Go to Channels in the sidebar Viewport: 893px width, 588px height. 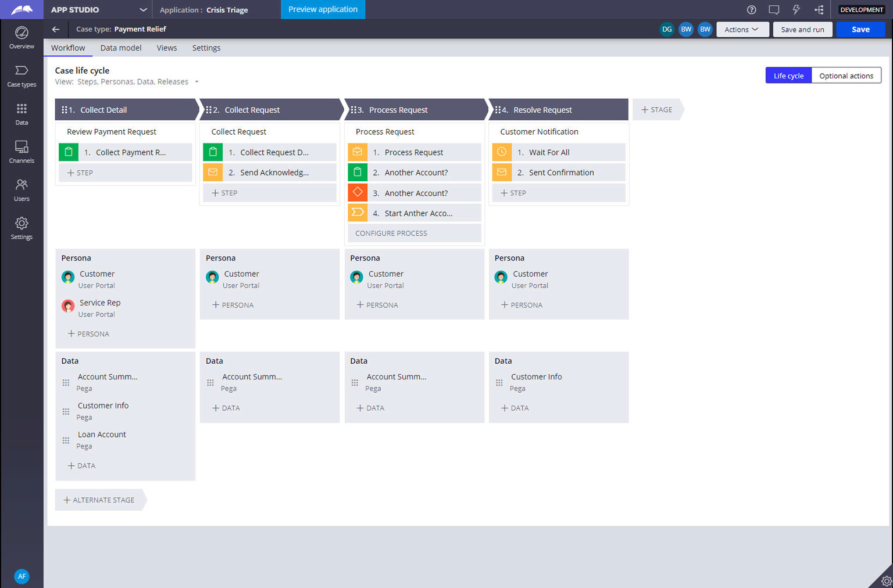pyautogui.click(x=22, y=152)
